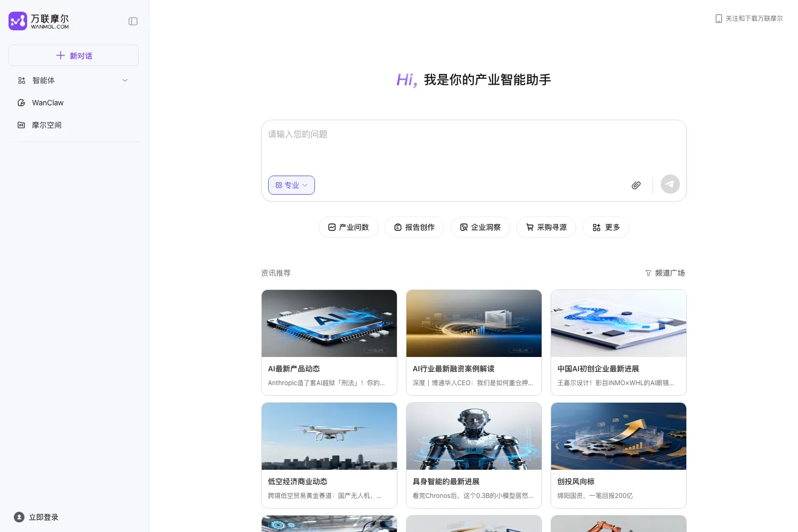Click the 博通华人CEO headline text
Screen dimensions: 798x532
pyautogui.click(x=473, y=383)
